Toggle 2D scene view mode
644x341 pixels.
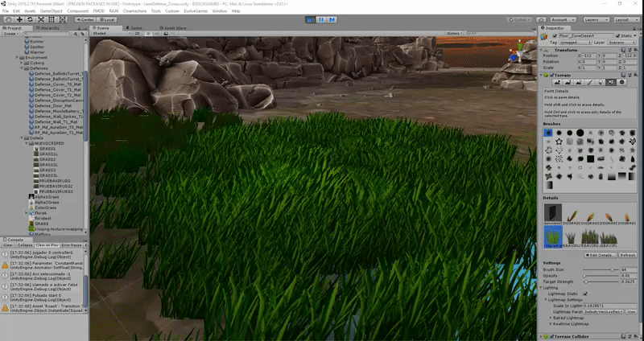pos(138,33)
